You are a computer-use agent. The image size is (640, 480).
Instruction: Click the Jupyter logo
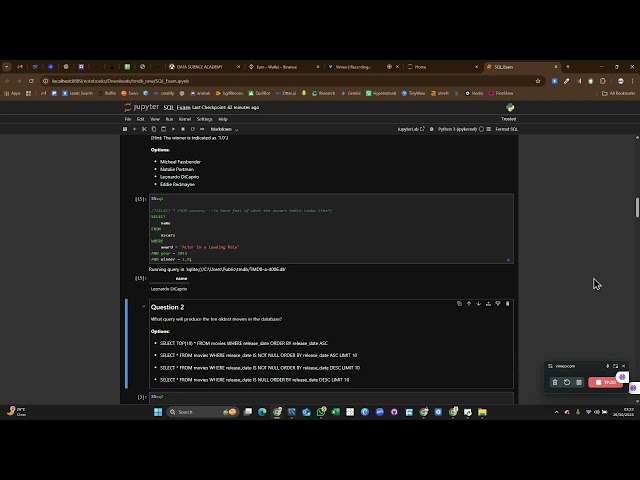[141, 107]
